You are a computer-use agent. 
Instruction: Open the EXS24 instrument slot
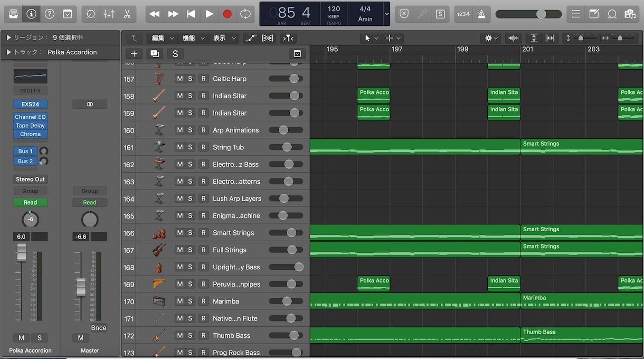(30, 105)
